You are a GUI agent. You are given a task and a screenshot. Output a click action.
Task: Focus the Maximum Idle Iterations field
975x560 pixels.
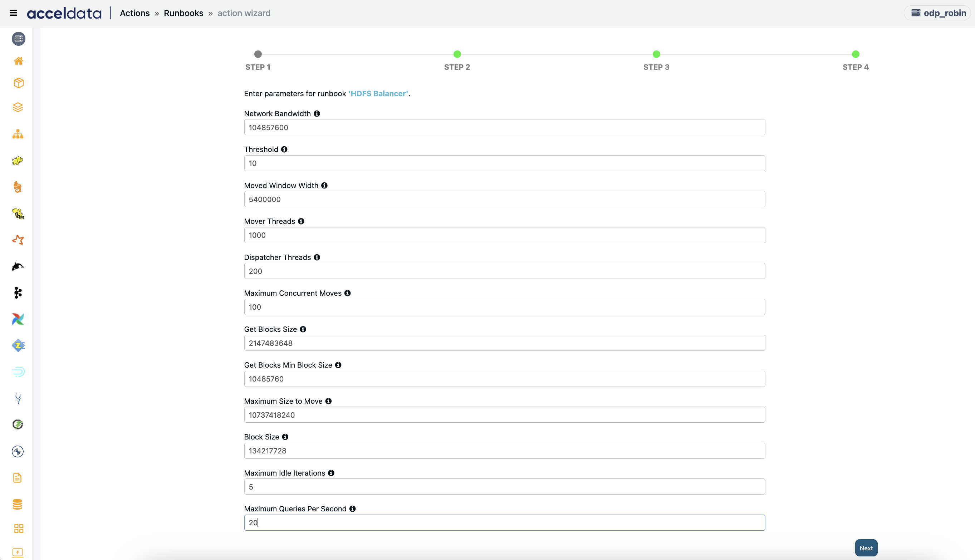click(505, 487)
